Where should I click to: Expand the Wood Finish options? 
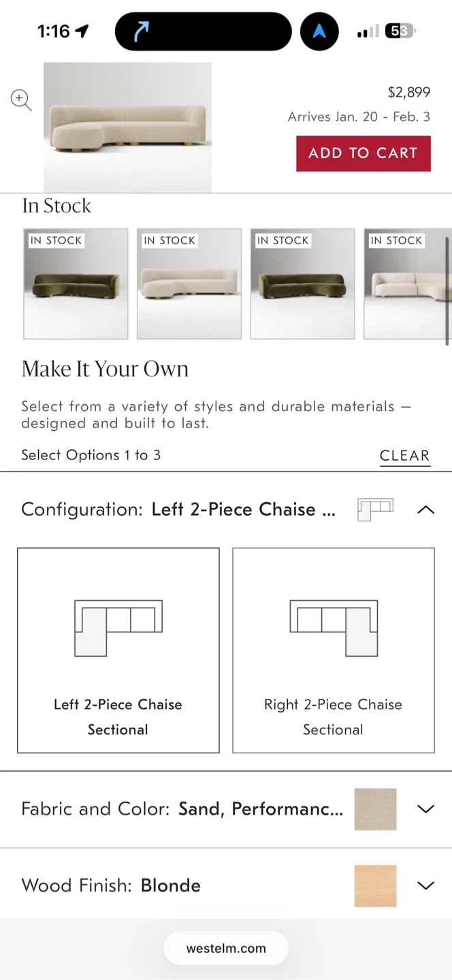coord(426,885)
